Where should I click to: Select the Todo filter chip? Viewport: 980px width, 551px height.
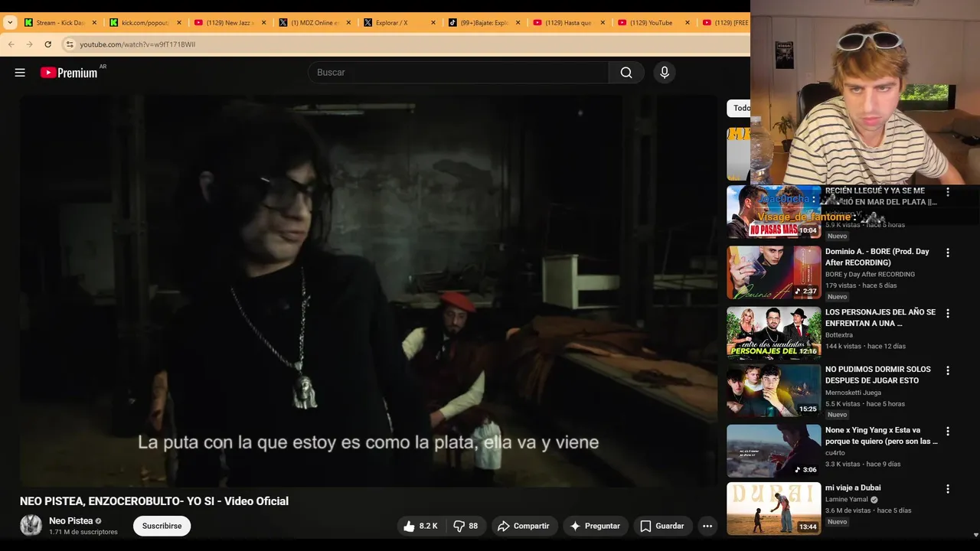click(x=740, y=108)
